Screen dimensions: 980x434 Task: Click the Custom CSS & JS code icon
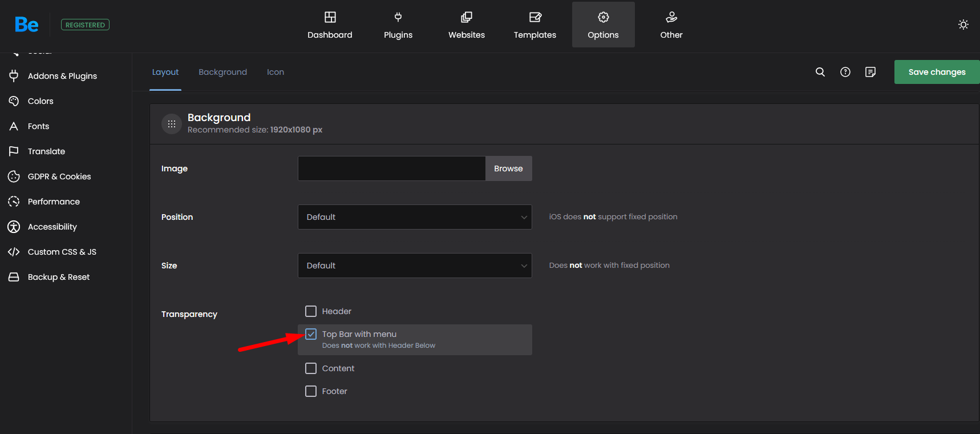14,252
